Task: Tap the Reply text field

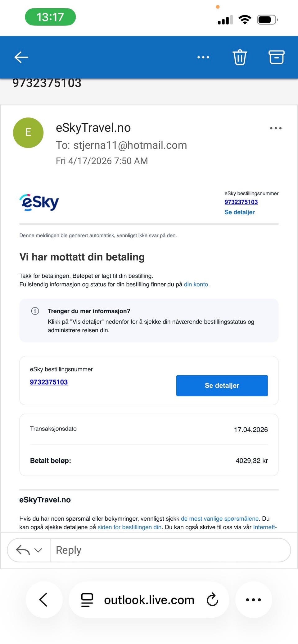Action: pos(170,550)
